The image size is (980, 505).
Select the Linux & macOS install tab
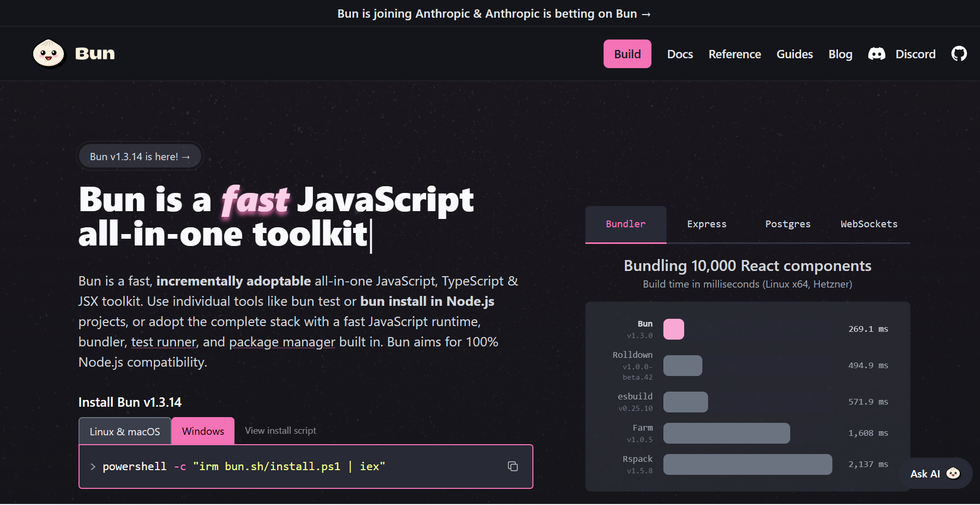(125, 431)
